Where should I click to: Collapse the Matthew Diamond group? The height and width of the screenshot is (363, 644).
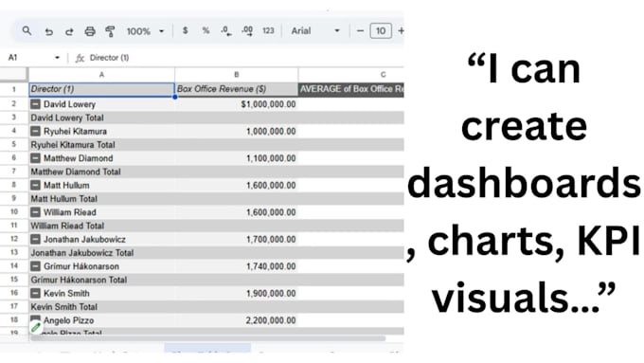click(x=35, y=158)
